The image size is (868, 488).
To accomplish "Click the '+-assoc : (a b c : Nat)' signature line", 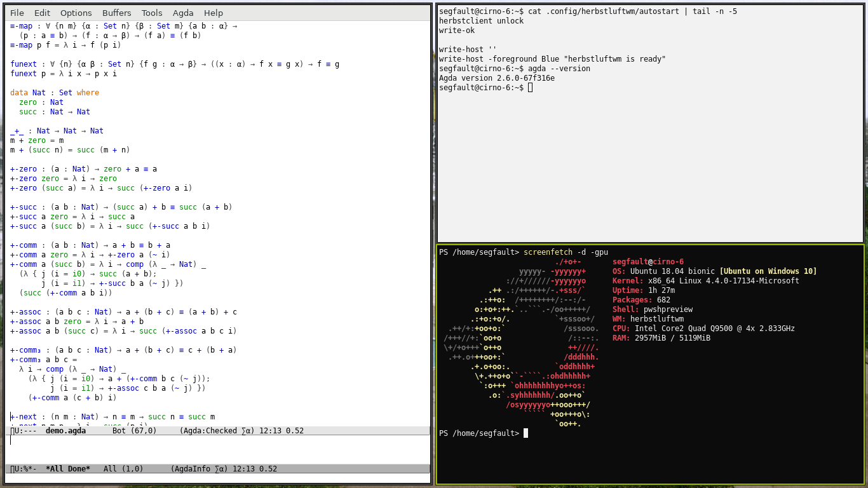I will (x=123, y=312).
